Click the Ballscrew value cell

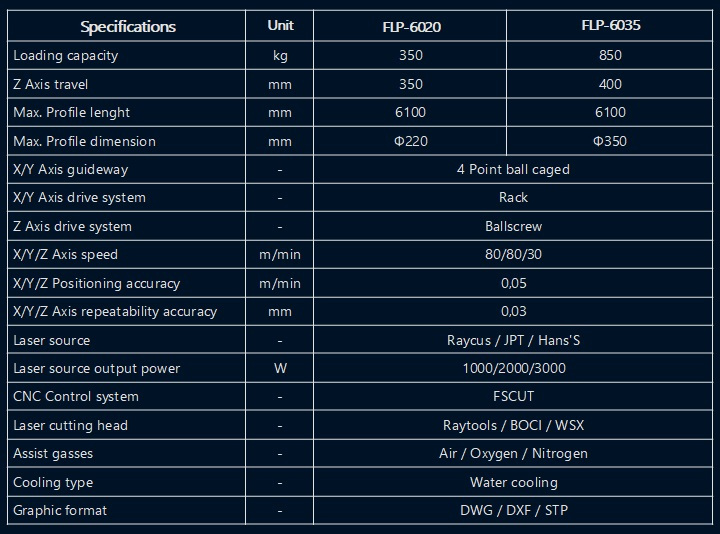[513, 227]
